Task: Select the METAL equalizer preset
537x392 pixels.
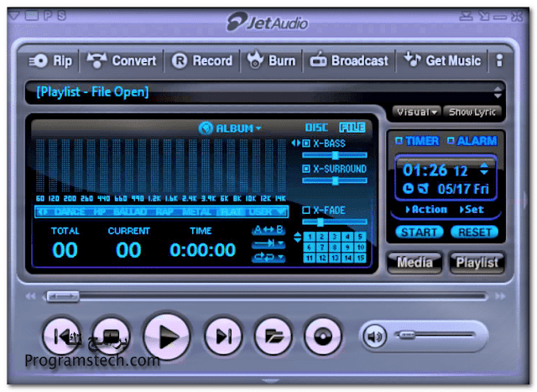Action: pos(197,212)
